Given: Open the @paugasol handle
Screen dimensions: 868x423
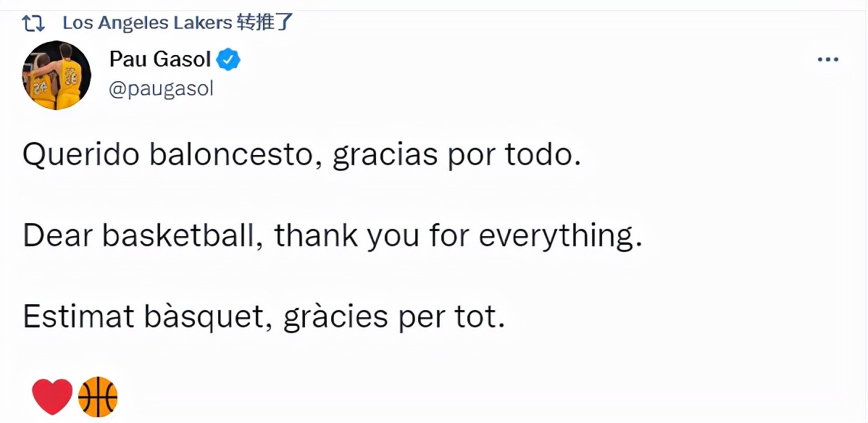Looking at the screenshot, I should click(161, 88).
